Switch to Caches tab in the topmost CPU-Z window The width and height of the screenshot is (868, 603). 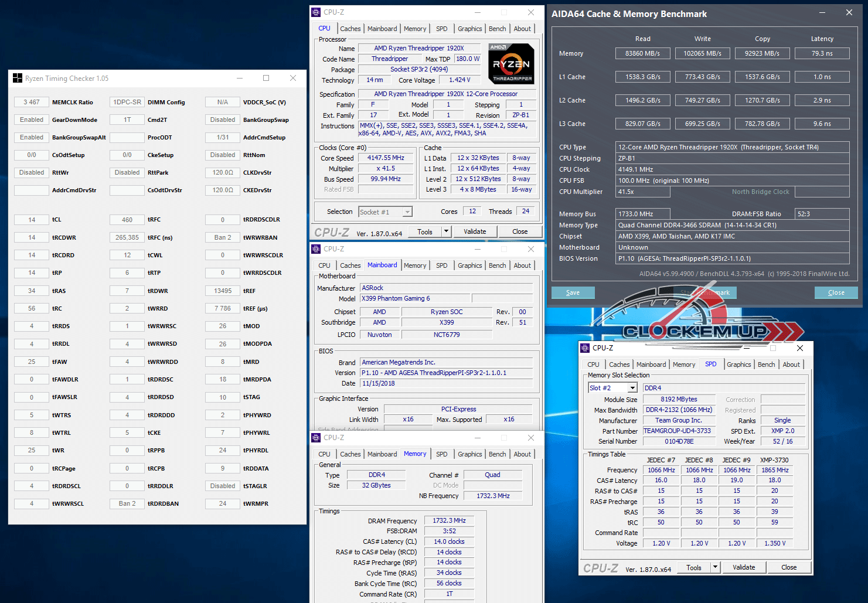pyautogui.click(x=350, y=29)
